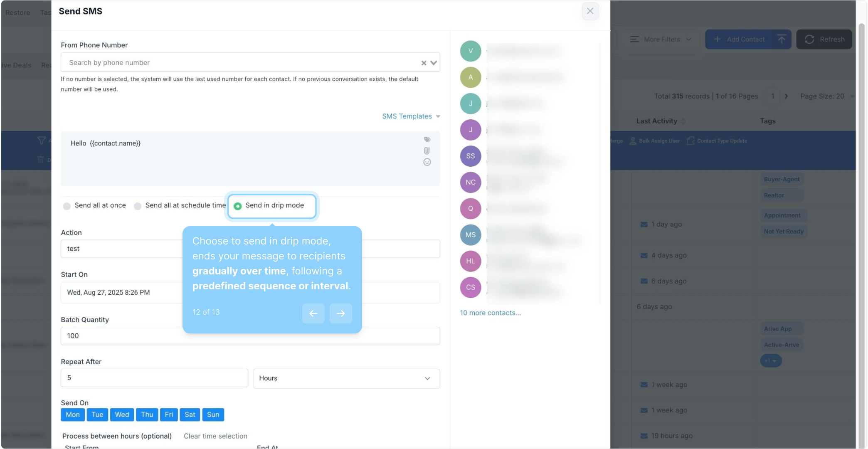Open the Hours unit dropdown

click(346, 378)
